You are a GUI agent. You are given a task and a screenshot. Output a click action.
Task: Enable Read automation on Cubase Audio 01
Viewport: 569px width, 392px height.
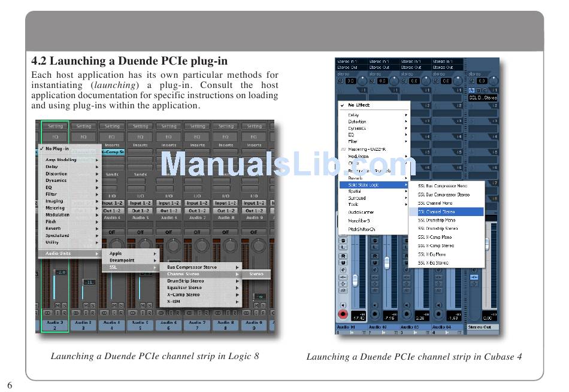pyautogui.click(x=343, y=256)
